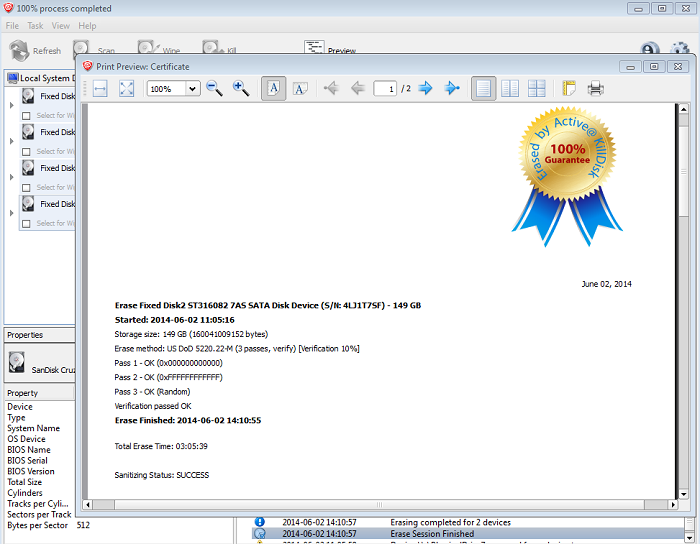
Task: Expand the third Fixed Disk tree node
Action: [11, 176]
